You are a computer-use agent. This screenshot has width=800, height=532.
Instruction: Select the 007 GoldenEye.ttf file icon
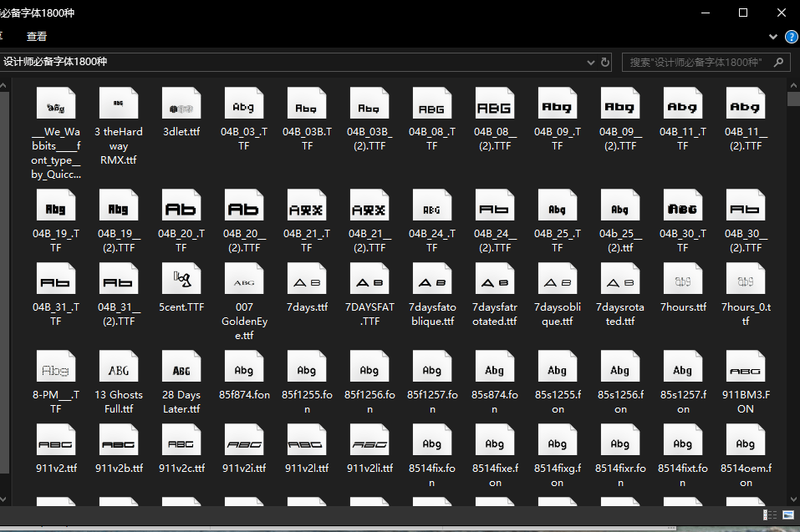click(244, 279)
